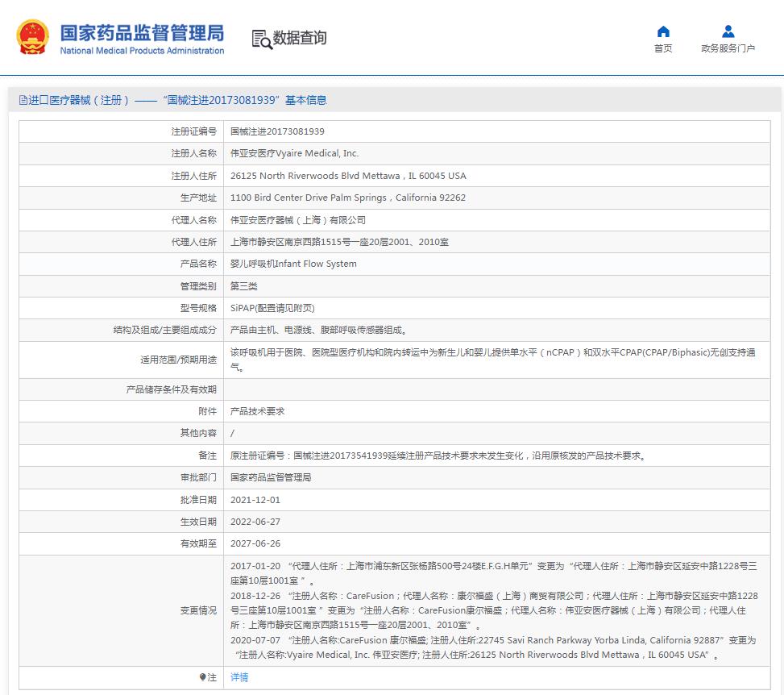This screenshot has height=695, width=784.
Task: Click the cell showing Vyaire Medical, Inc.
Action: point(292,153)
